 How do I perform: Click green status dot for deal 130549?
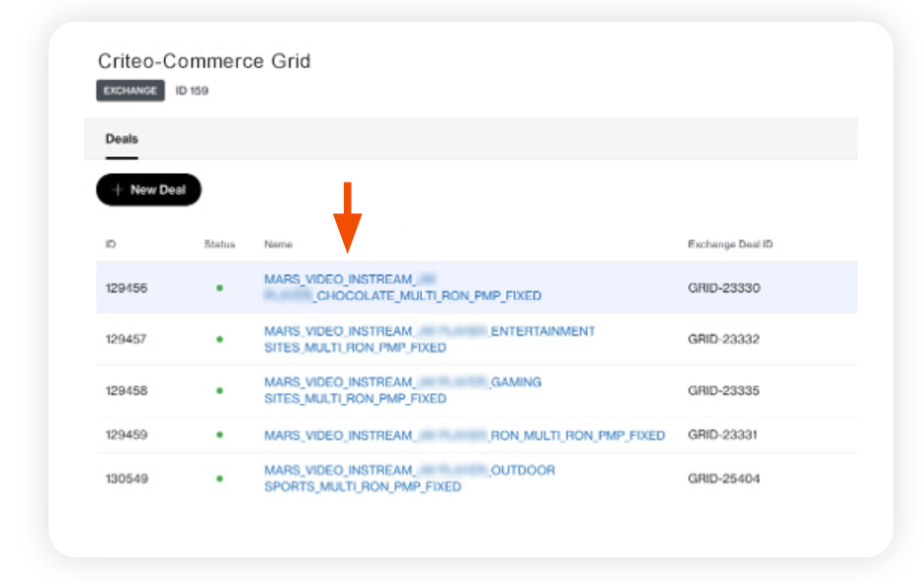point(219,478)
